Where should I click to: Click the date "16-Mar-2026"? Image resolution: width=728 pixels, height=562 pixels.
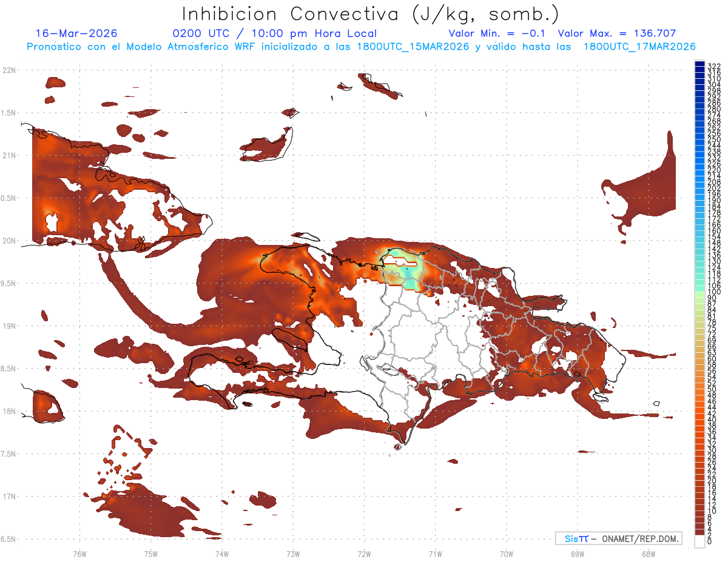(76, 33)
